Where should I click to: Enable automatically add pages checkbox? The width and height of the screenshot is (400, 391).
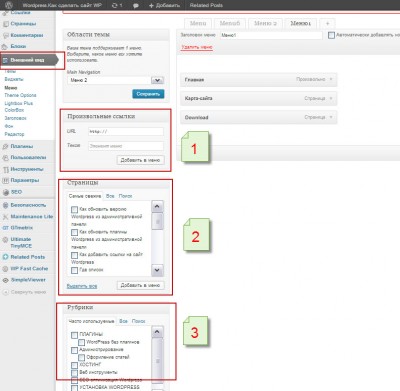[331, 35]
